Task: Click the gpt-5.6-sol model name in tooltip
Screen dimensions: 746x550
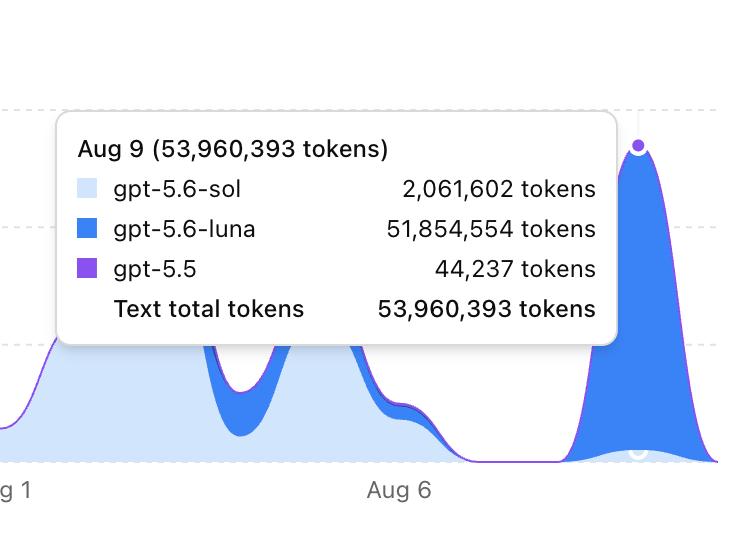Action: click(177, 189)
